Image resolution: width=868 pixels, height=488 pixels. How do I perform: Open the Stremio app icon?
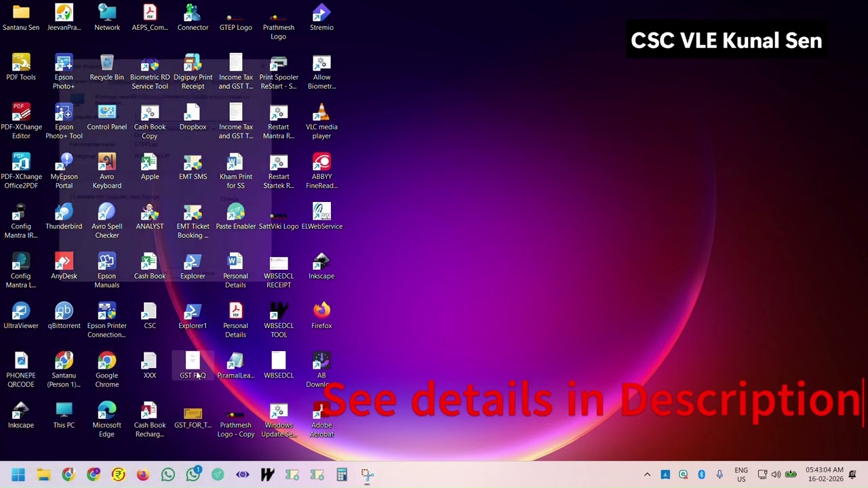321,18
